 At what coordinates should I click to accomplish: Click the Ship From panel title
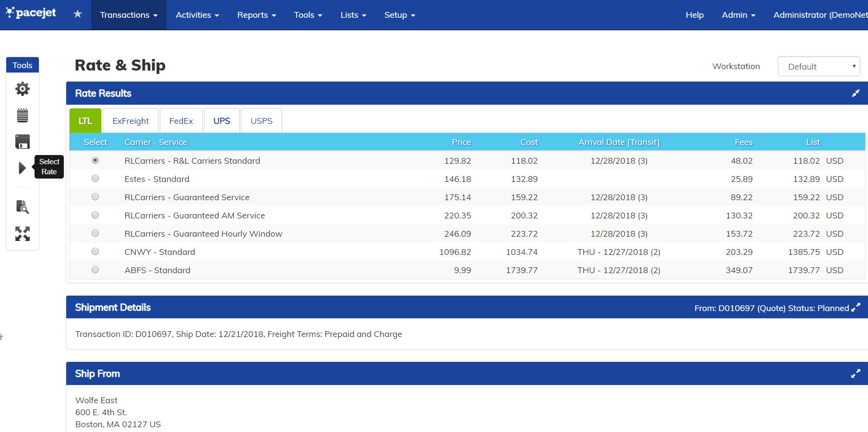pyautogui.click(x=97, y=373)
